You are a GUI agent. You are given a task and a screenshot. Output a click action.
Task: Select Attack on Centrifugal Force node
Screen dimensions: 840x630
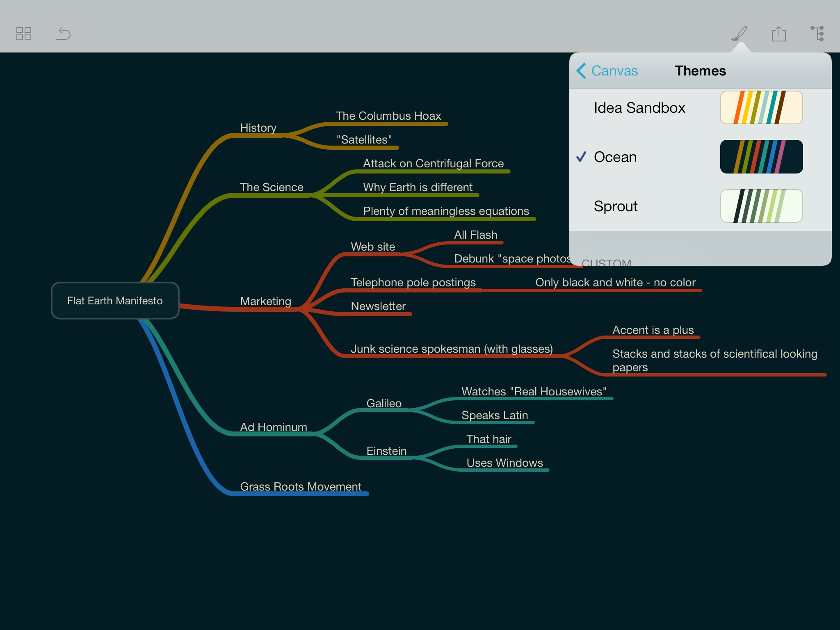[x=433, y=164]
